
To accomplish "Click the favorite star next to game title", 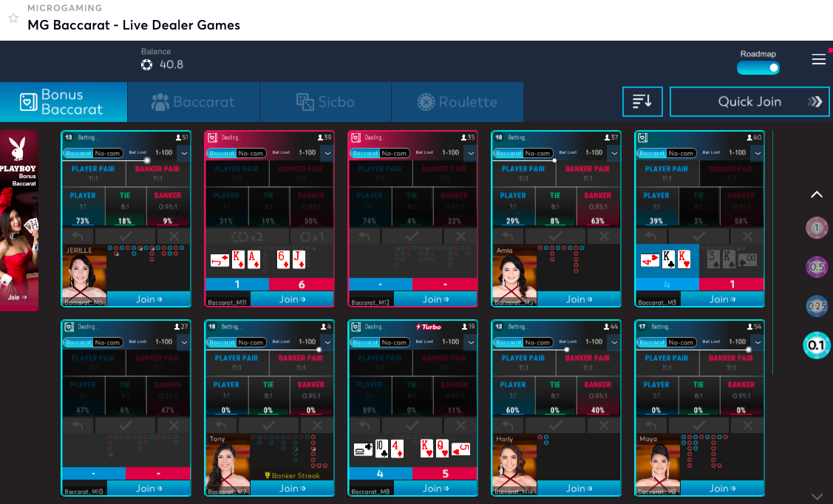I will [x=13, y=18].
